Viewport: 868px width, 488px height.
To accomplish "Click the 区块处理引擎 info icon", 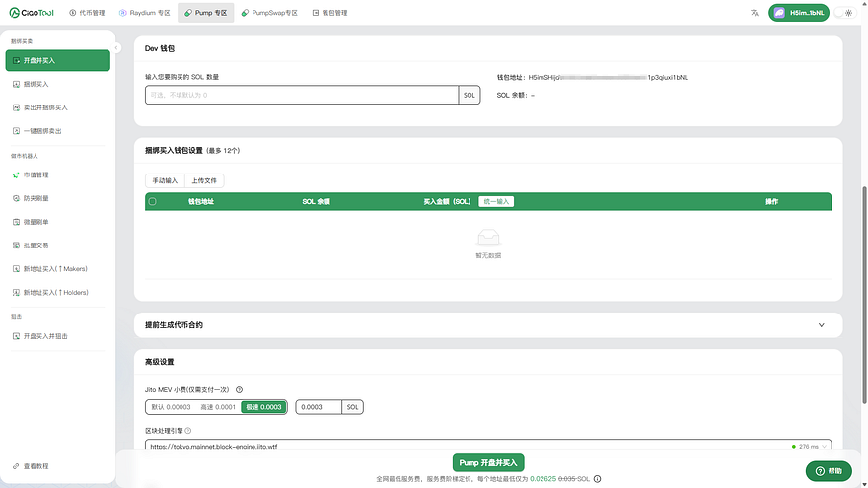I will pyautogui.click(x=188, y=431).
